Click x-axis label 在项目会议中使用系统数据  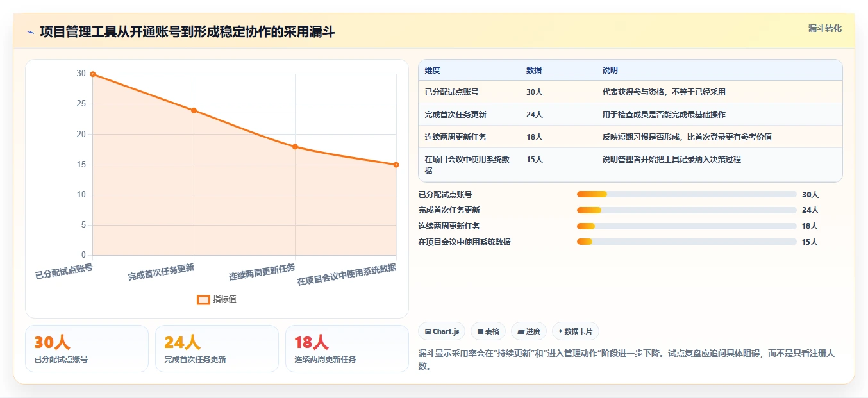(347, 274)
